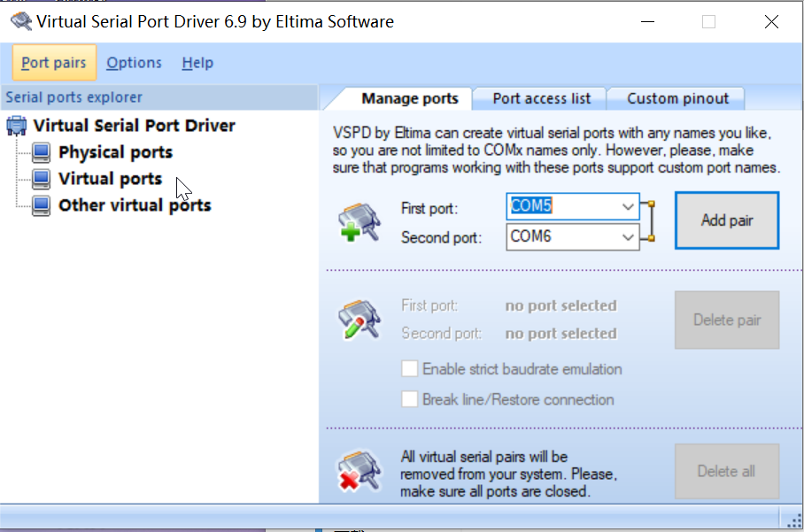Image resolution: width=804 pixels, height=532 pixels.
Task: Open the Help menu
Action: (x=197, y=63)
